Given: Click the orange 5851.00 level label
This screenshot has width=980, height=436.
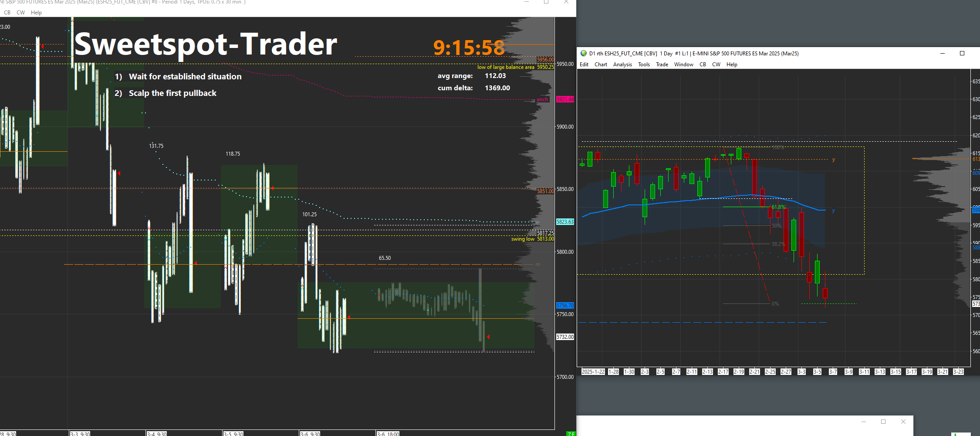Looking at the screenshot, I should (545, 191).
